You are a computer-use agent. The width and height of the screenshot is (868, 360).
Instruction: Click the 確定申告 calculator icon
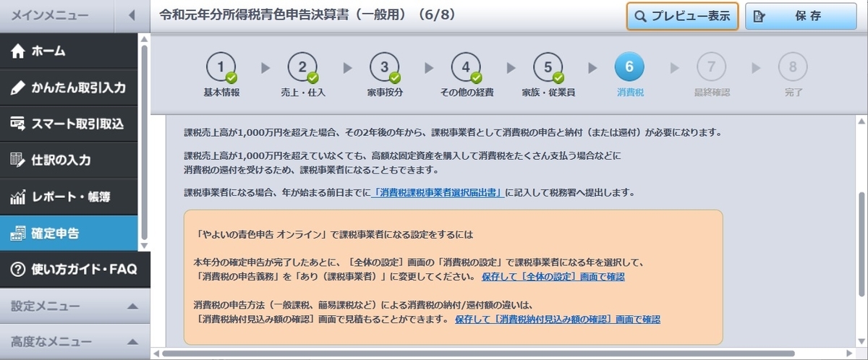[17, 233]
